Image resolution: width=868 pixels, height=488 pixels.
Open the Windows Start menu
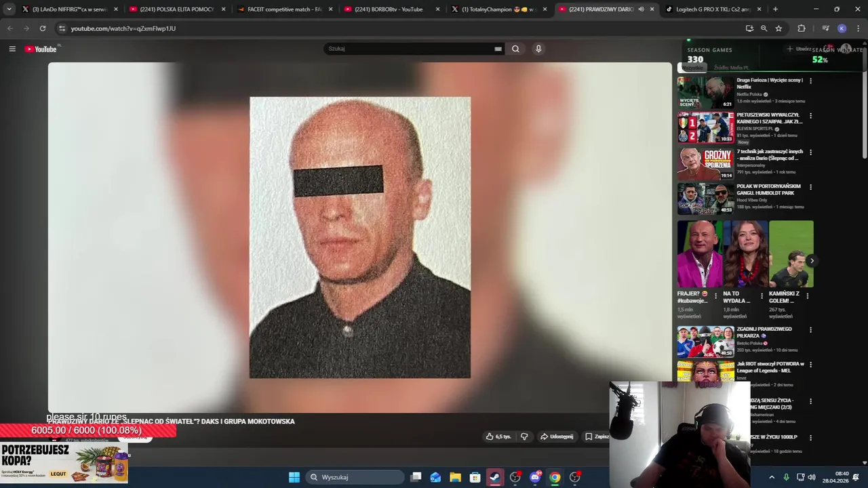pyautogui.click(x=294, y=477)
